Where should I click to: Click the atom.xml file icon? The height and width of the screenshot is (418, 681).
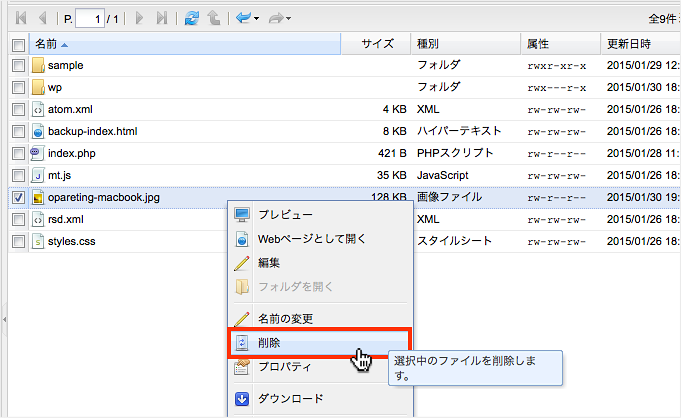38,109
